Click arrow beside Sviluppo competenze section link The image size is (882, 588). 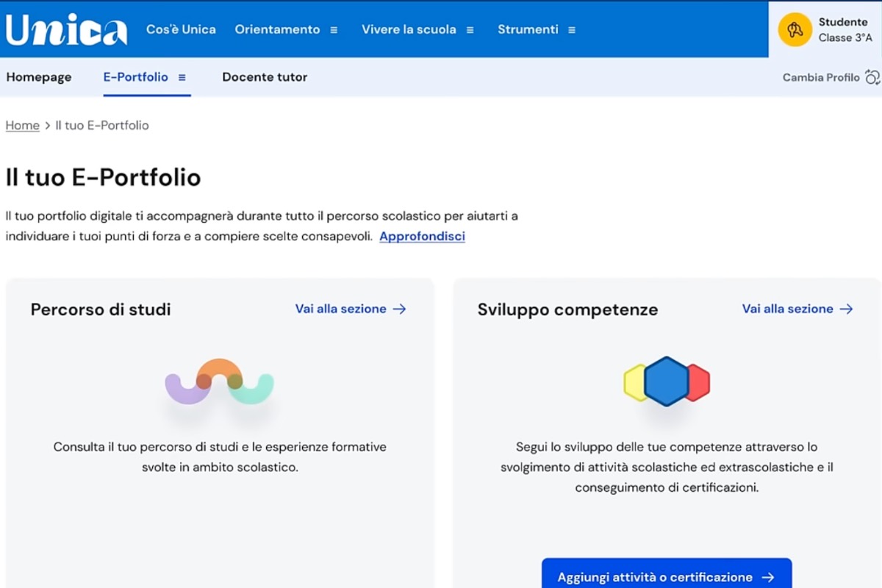click(x=846, y=309)
